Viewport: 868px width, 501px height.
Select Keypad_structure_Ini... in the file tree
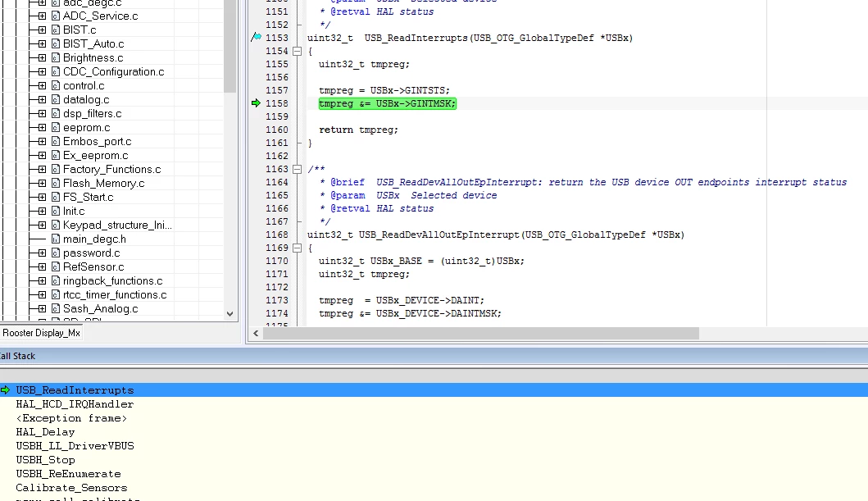coord(117,225)
